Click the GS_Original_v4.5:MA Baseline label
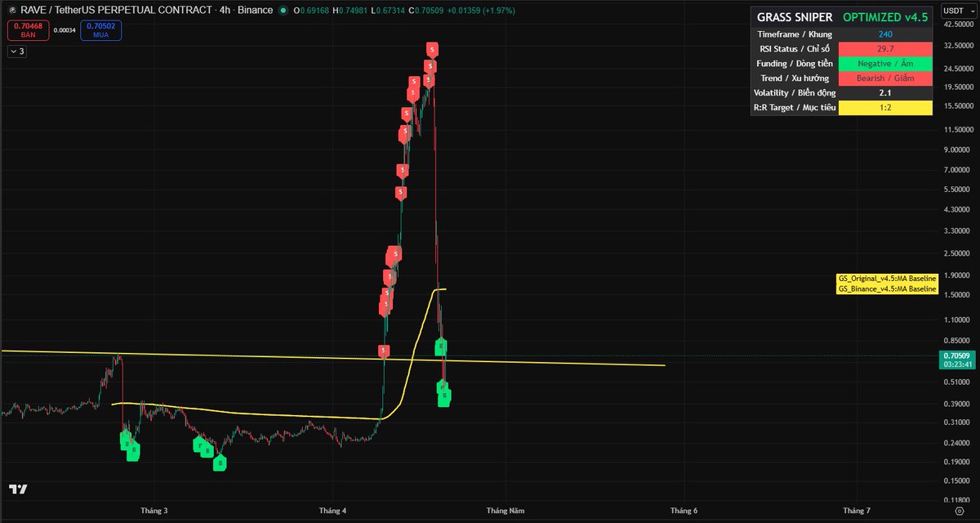Viewport: 980px width, 523px height. pos(887,279)
